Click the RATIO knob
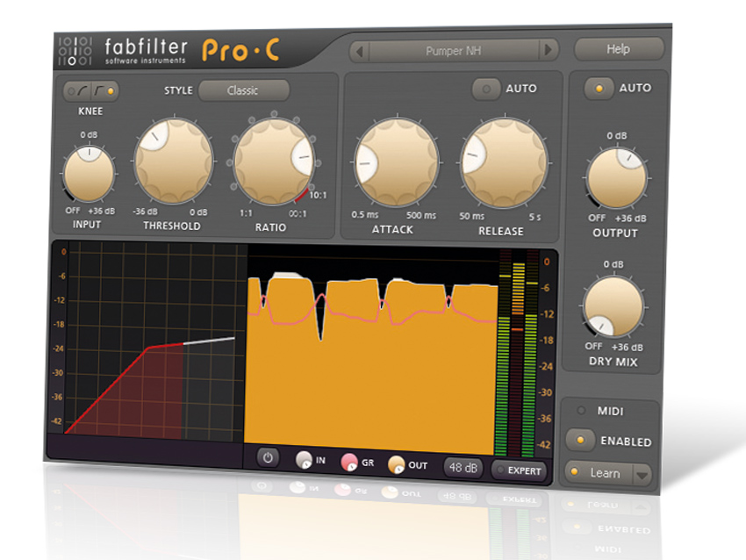This screenshot has width=746, height=560. click(x=274, y=162)
